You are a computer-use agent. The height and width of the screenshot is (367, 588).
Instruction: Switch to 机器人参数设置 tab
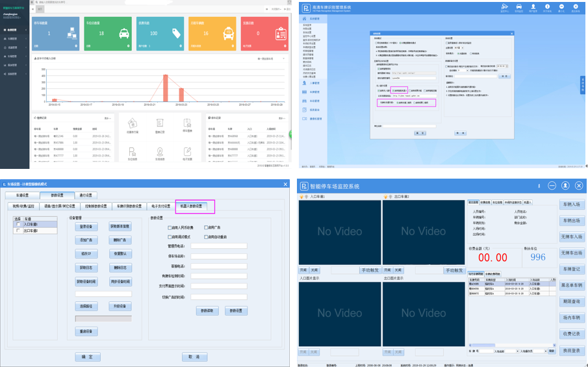pyautogui.click(x=195, y=207)
